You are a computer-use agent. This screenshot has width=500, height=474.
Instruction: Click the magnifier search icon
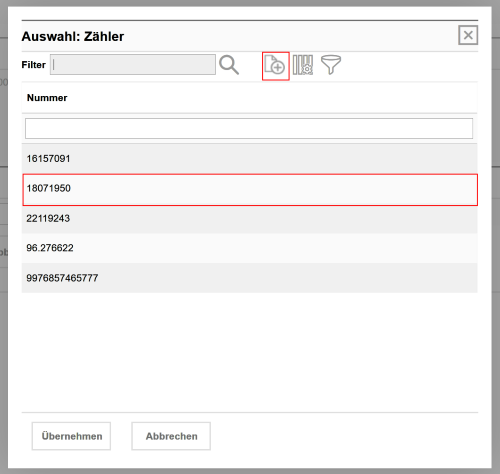tap(229, 65)
